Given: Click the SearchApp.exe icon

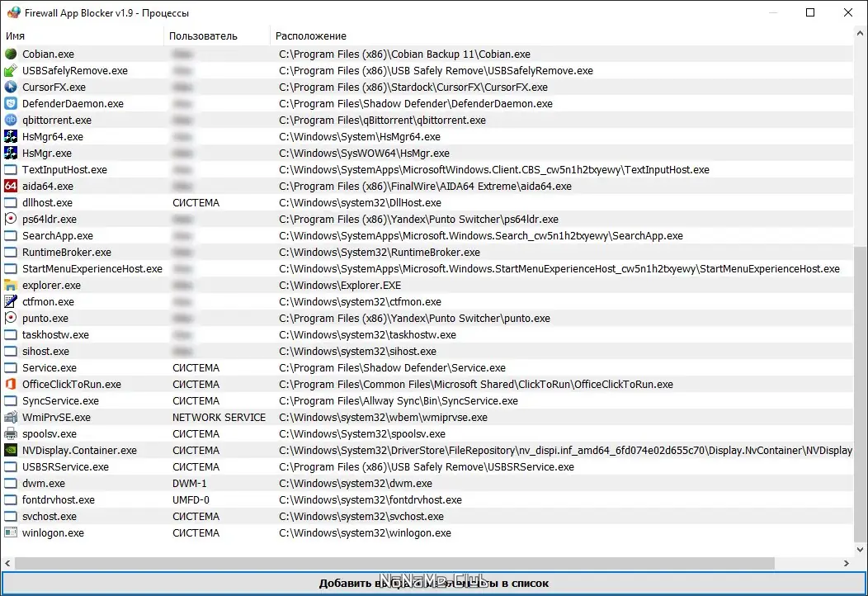Looking at the screenshot, I should [x=11, y=235].
